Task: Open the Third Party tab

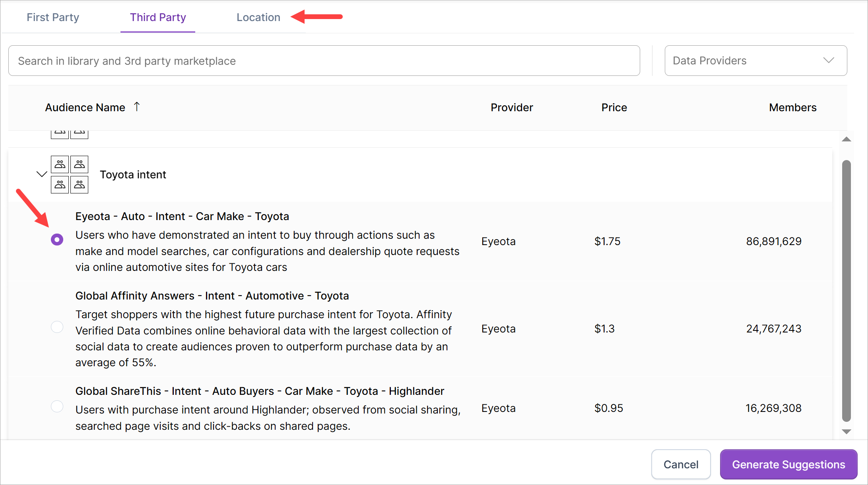Action: 158,17
